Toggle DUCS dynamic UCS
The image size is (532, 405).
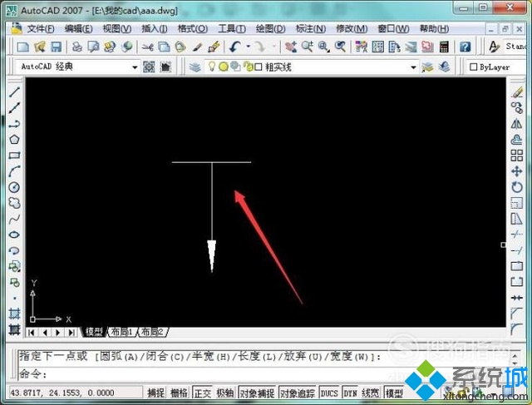click(x=329, y=393)
